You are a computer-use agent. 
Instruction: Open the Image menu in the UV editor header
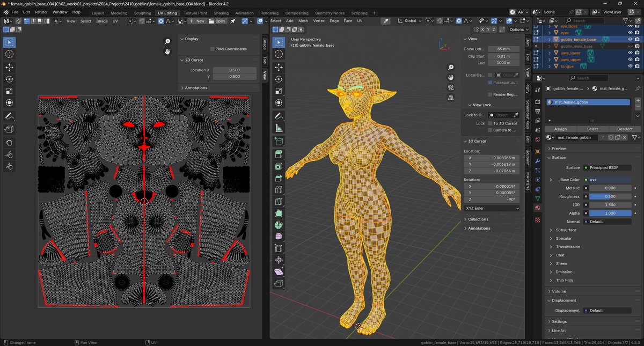click(102, 21)
